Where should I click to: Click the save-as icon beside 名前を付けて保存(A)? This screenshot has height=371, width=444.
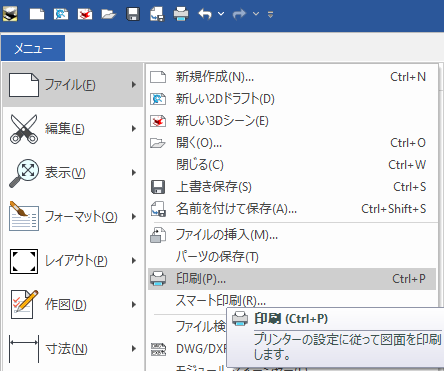pyautogui.click(x=158, y=209)
